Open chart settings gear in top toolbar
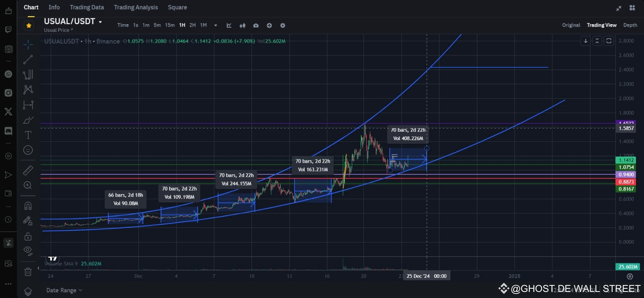The width and height of the screenshot is (644, 298). (283, 25)
